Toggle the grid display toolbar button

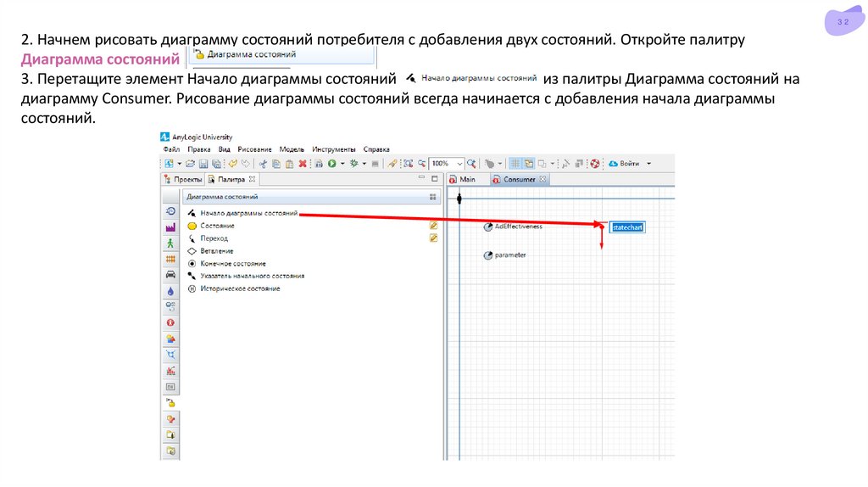515,164
